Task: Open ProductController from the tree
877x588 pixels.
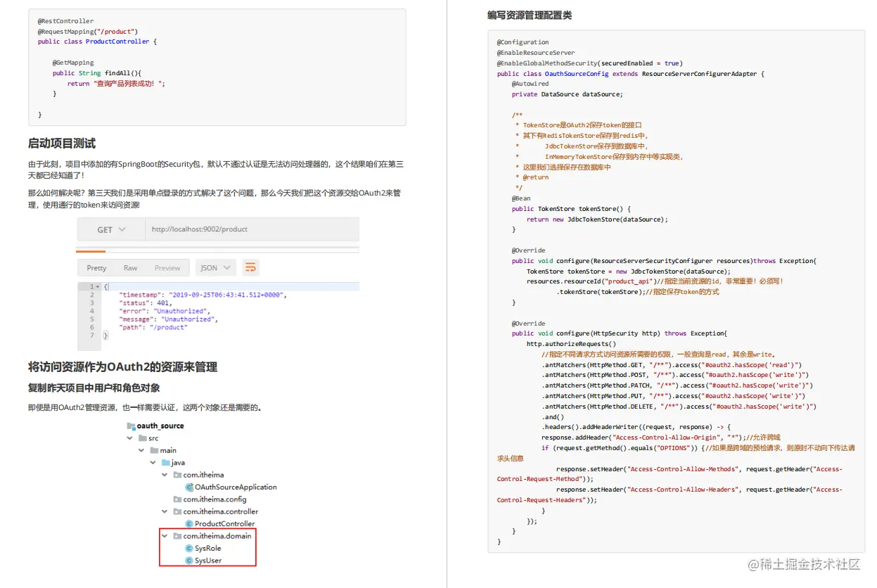Action: click(x=222, y=523)
